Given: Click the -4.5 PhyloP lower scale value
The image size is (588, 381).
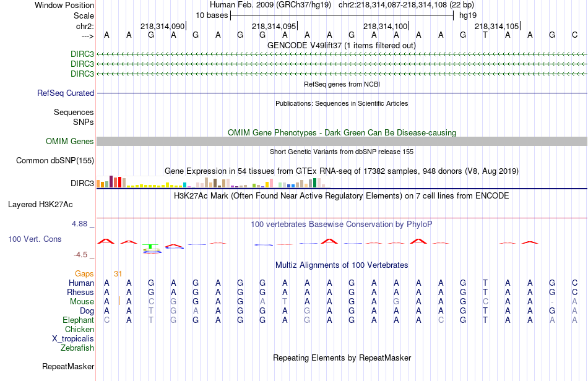Looking at the screenshot, I should (x=80, y=255).
